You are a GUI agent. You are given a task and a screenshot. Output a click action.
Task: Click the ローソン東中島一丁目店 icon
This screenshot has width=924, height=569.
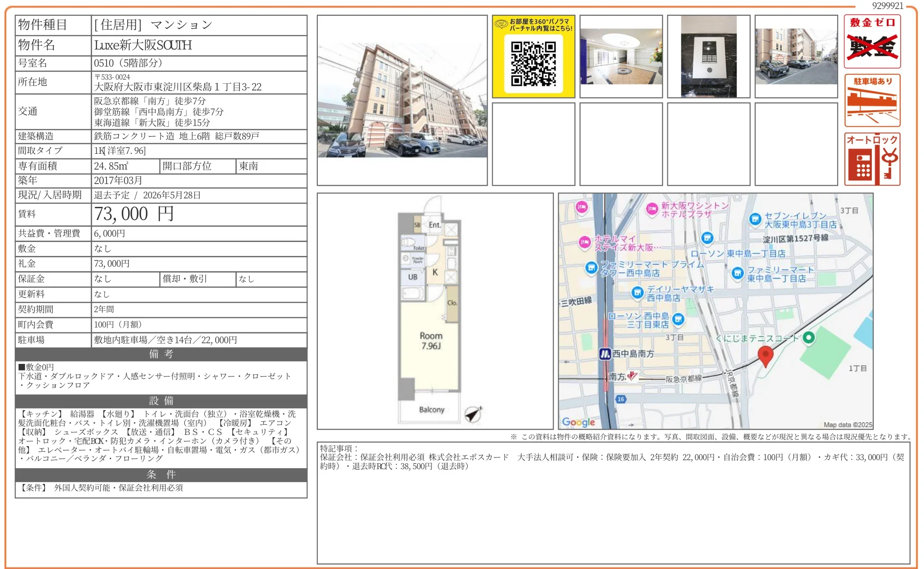coord(707,237)
